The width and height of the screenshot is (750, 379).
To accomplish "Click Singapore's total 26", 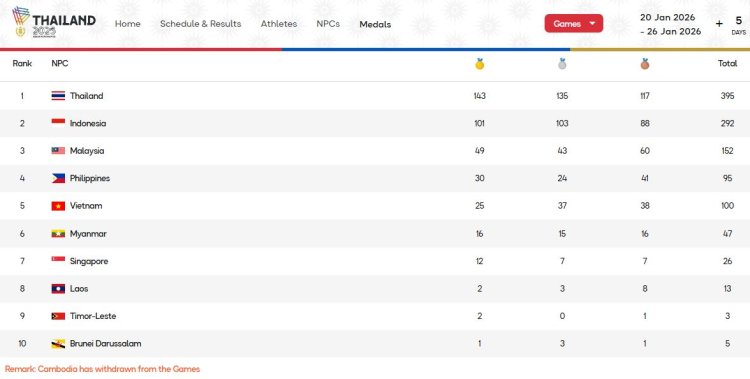I will tap(728, 261).
